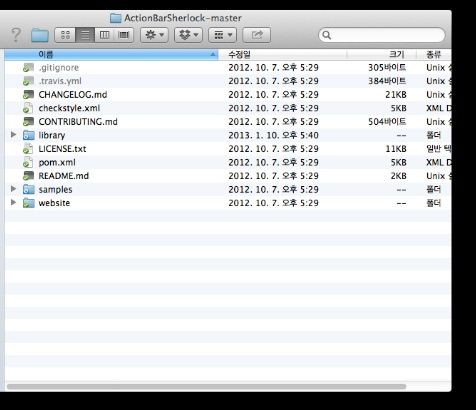Select the README.md file icon
Image resolution: width=476 pixels, height=410 pixels.
(x=28, y=176)
